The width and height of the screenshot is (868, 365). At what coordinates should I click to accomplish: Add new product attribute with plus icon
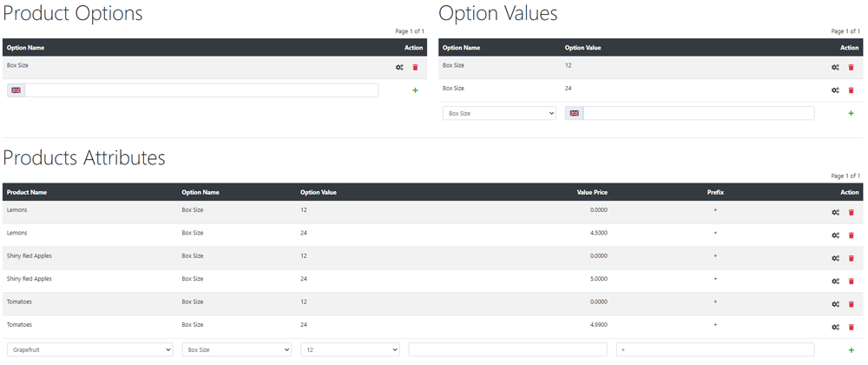[852, 350]
